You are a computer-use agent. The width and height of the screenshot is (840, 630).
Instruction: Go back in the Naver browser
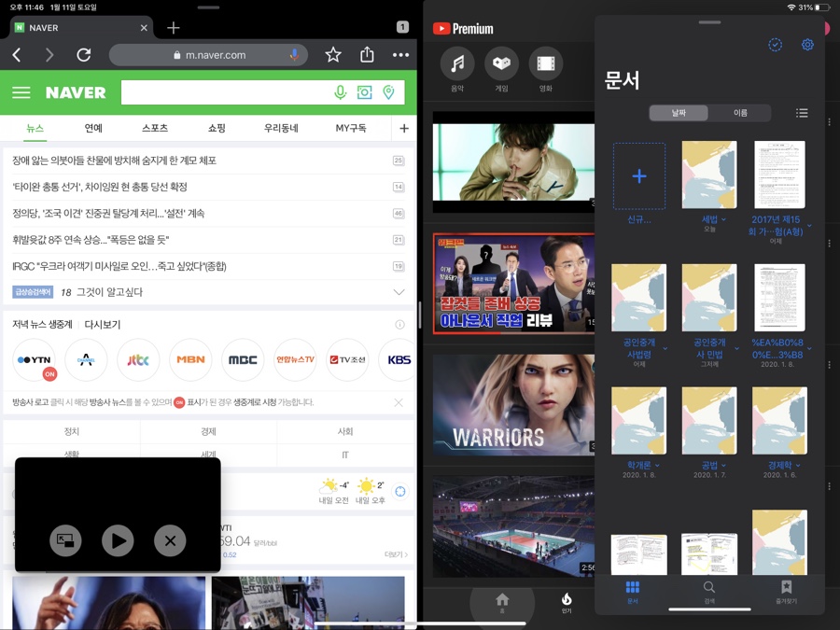17,55
